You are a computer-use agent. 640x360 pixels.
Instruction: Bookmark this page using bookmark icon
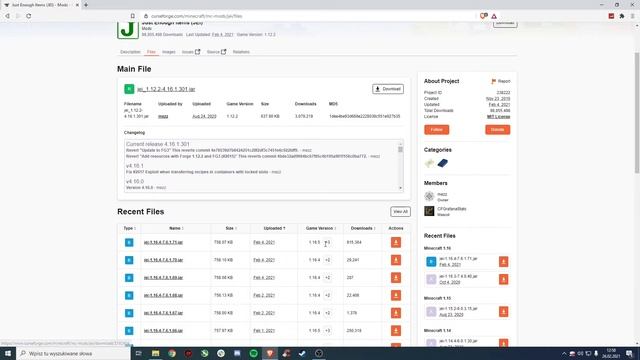coord(133,16)
